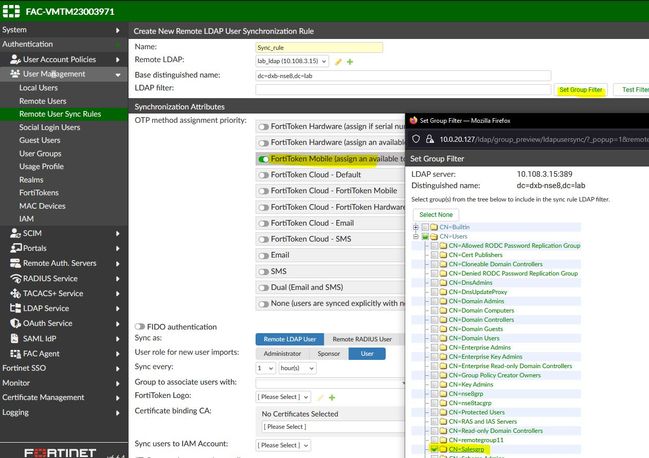
Task: Open the FortiToken Logo dropdown
Action: [x=283, y=397]
